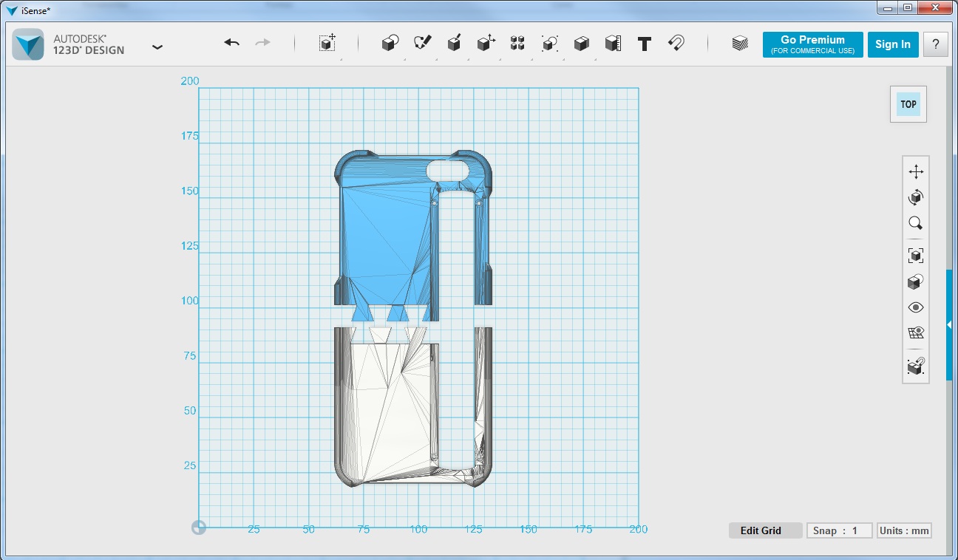Image resolution: width=958 pixels, height=560 pixels.
Task: Open the 123D Design application menu chevron
Action: click(157, 47)
